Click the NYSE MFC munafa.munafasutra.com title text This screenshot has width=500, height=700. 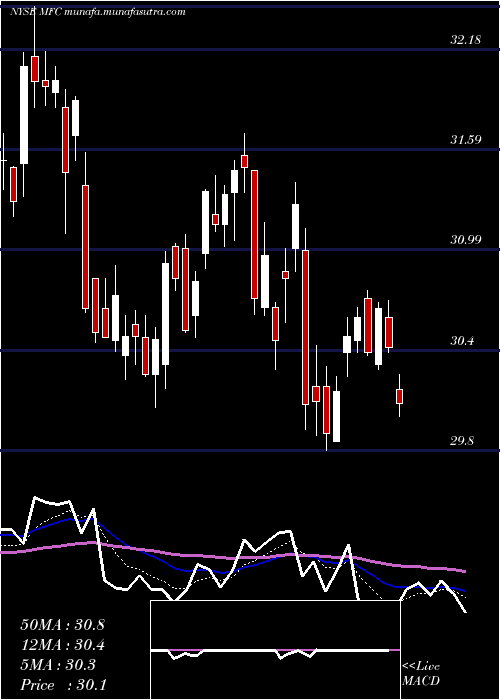97,12
